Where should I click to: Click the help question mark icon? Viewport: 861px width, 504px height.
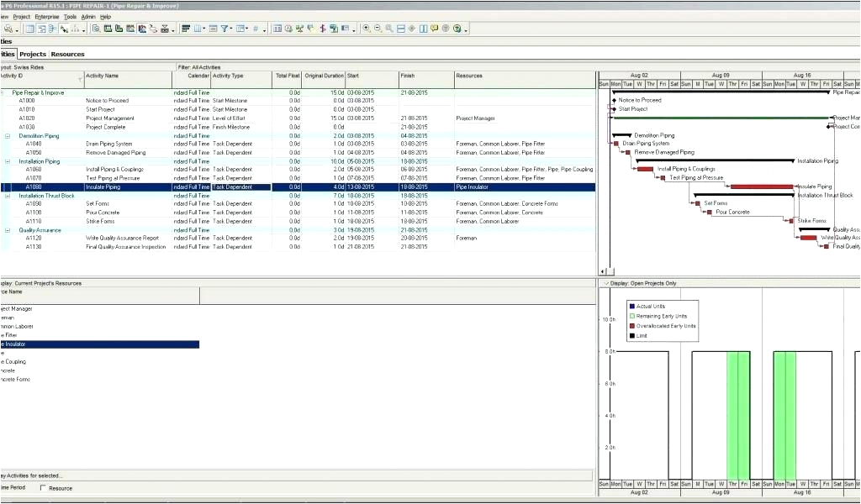(457, 29)
